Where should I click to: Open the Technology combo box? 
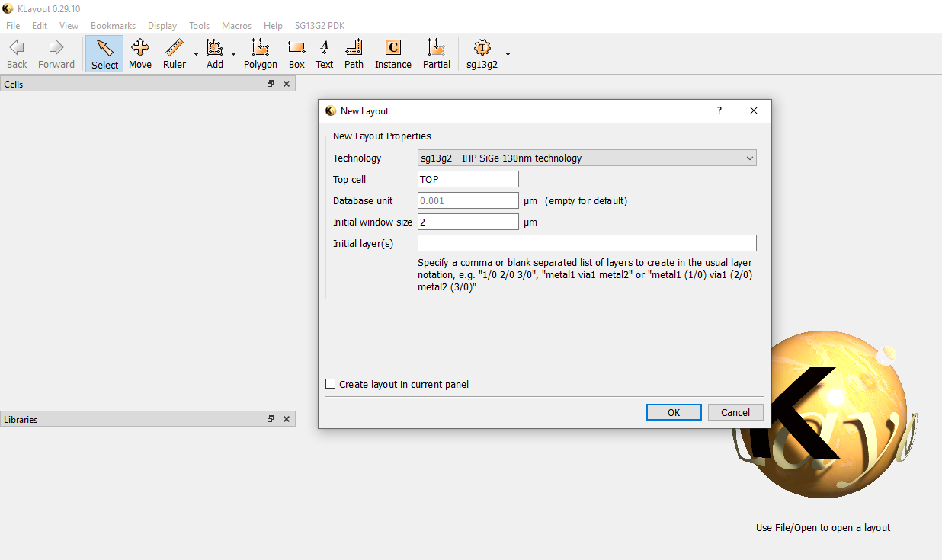point(587,158)
